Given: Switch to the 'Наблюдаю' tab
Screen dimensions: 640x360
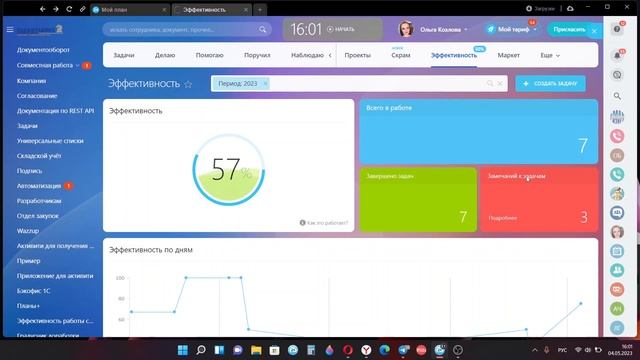Looking at the screenshot, I should pos(307,55).
